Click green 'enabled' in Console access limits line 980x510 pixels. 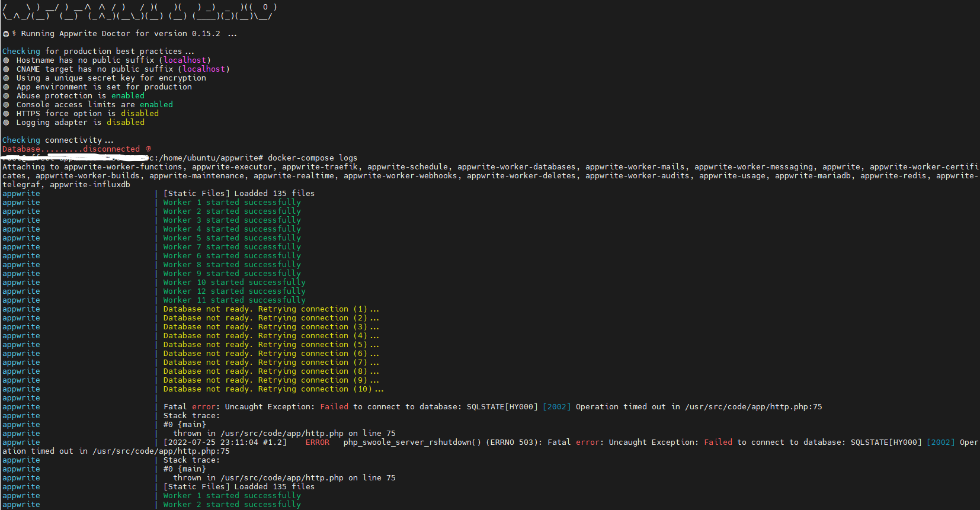click(x=156, y=105)
